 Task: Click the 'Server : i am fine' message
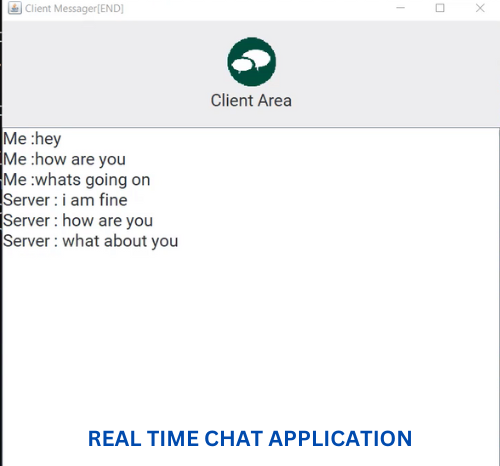tap(65, 200)
